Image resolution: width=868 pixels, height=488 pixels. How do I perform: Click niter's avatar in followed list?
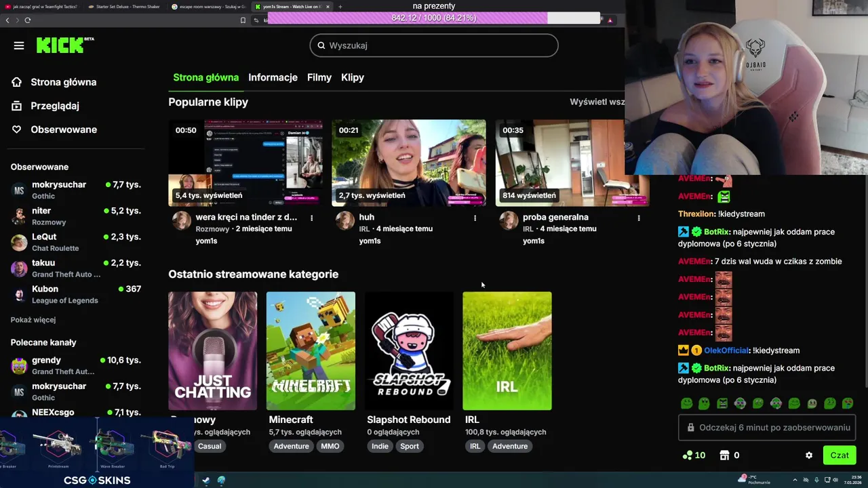coord(19,216)
